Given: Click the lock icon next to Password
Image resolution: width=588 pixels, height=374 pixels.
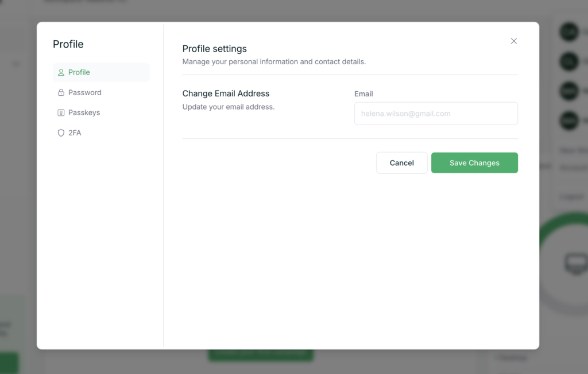Looking at the screenshot, I should [x=61, y=92].
